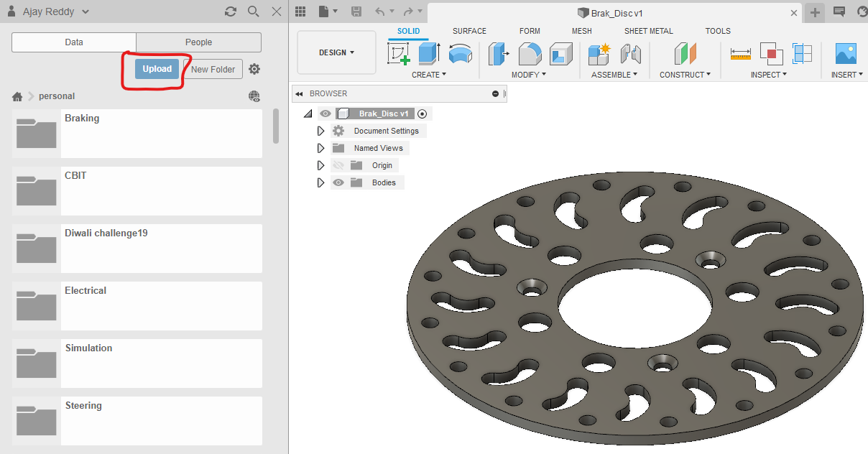Search in the data panel
This screenshot has height=454, width=868.
click(x=254, y=11)
